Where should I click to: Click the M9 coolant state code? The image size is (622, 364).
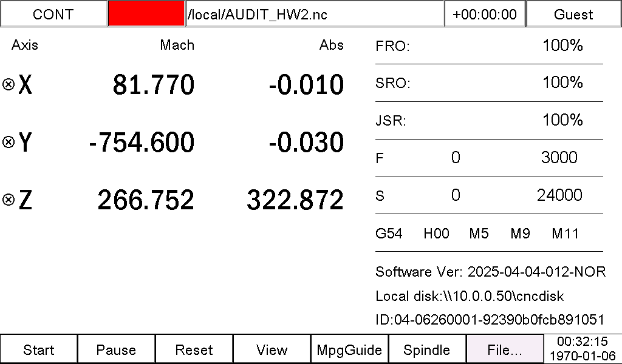tap(520, 234)
